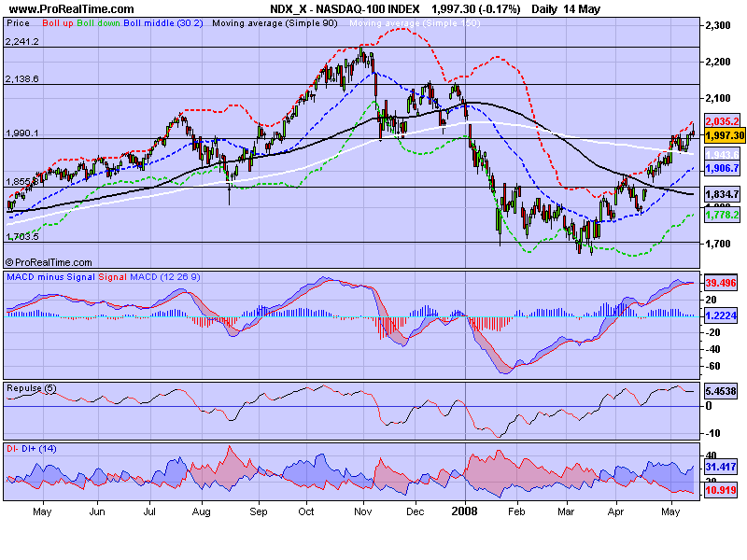747x560 pixels.
Task: Select the 1,990.1 horizontal level label
Action: [21, 133]
